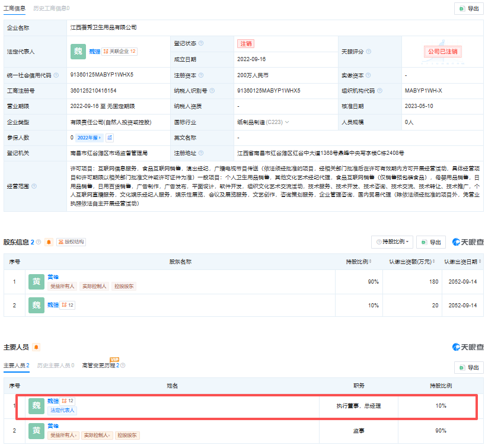
Task: Open the 股权结构 button
Action: (71, 242)
